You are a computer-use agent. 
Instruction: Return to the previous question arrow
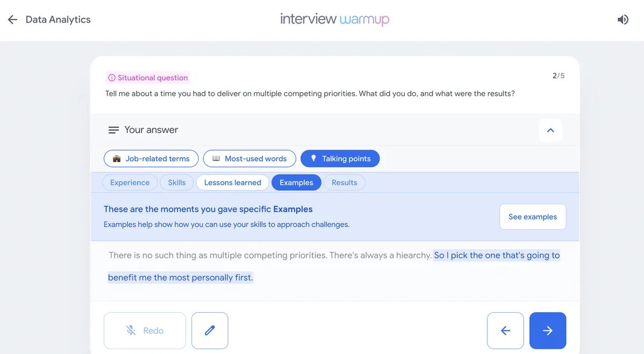(505, 330)
